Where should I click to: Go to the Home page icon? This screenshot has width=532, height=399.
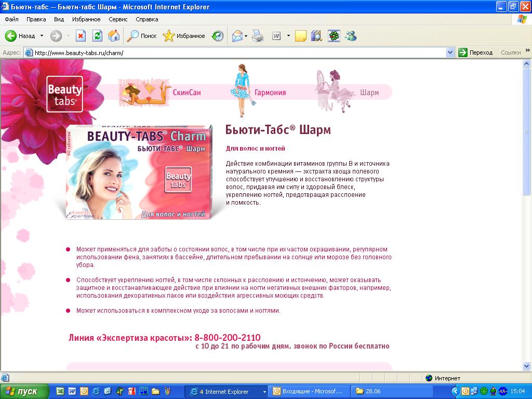click(114, 36)
